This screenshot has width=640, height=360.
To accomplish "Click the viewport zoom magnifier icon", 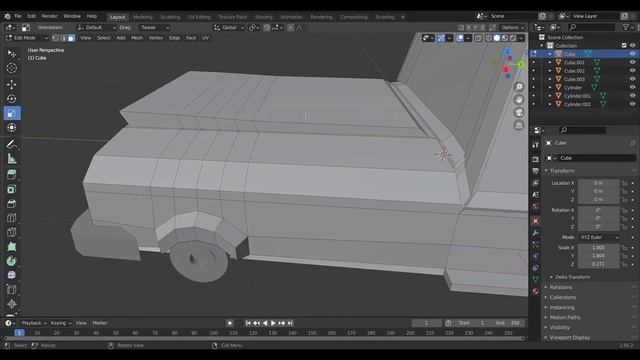I will point(519,87).
